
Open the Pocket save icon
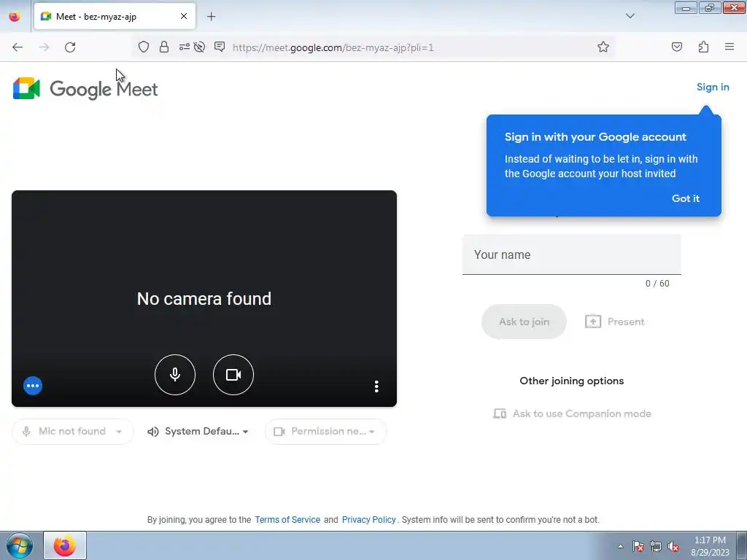coord(676,47)
